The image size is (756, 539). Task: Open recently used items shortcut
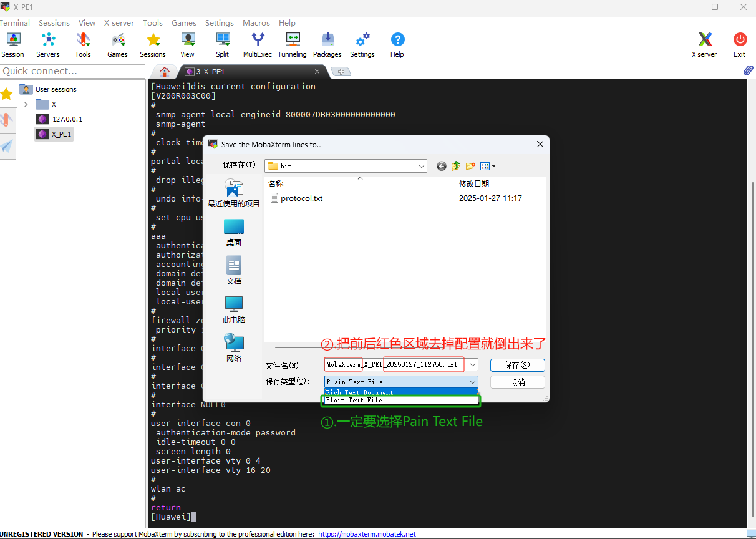click(234, 193)
